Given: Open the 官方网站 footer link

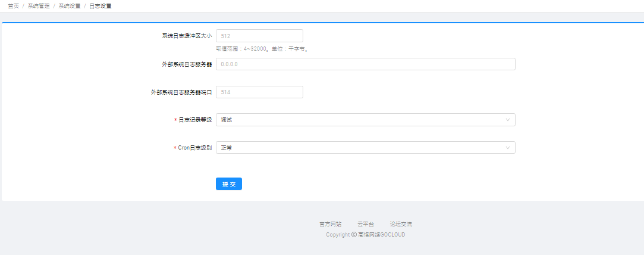Looking at the screenshot, I should click(331, 224).
